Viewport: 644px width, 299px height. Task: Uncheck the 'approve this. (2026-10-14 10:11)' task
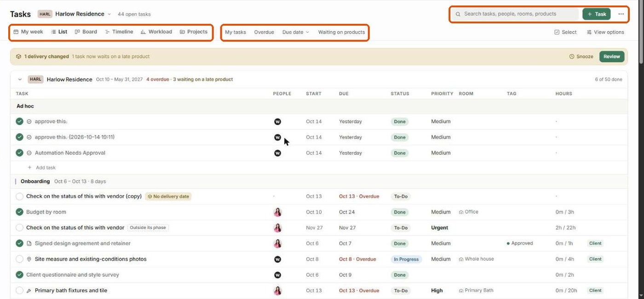[19, 137]
